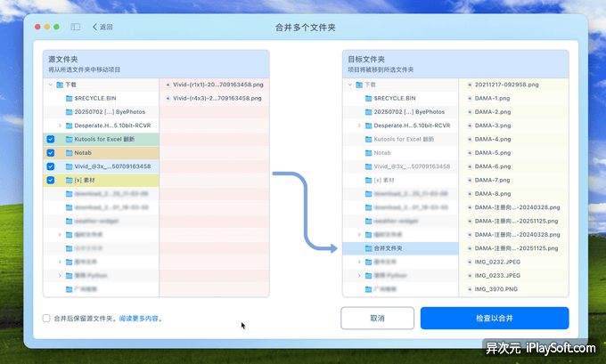The image size is (606, 364).
Task: Click DAMA-1.png file icon
Action: click(470, 99)
